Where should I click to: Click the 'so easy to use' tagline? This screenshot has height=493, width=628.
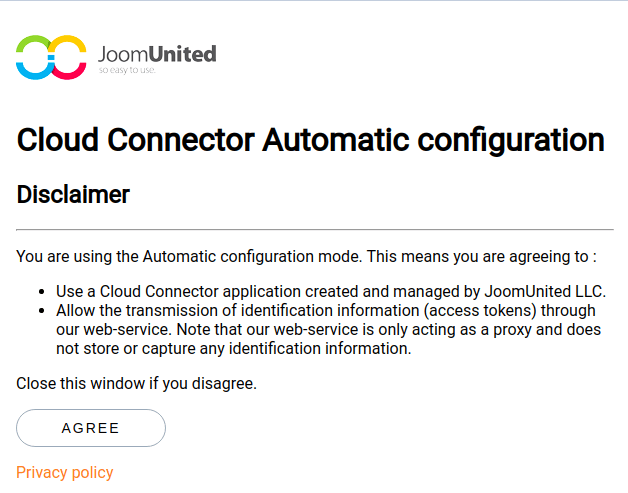coord(127,70)
